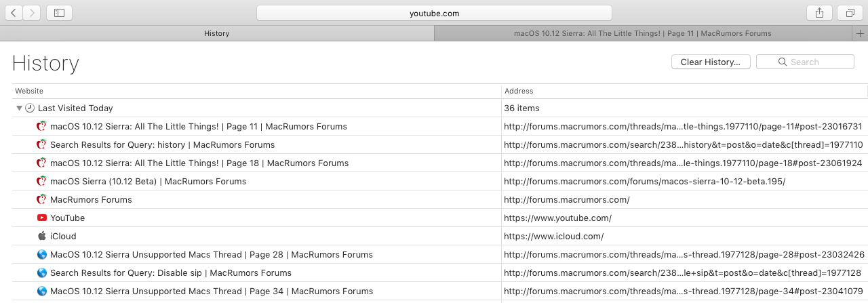Click the Apple logo iCloud favicon
The height and width of the screenshot is (303, 868).
click(x=42, y=236)
